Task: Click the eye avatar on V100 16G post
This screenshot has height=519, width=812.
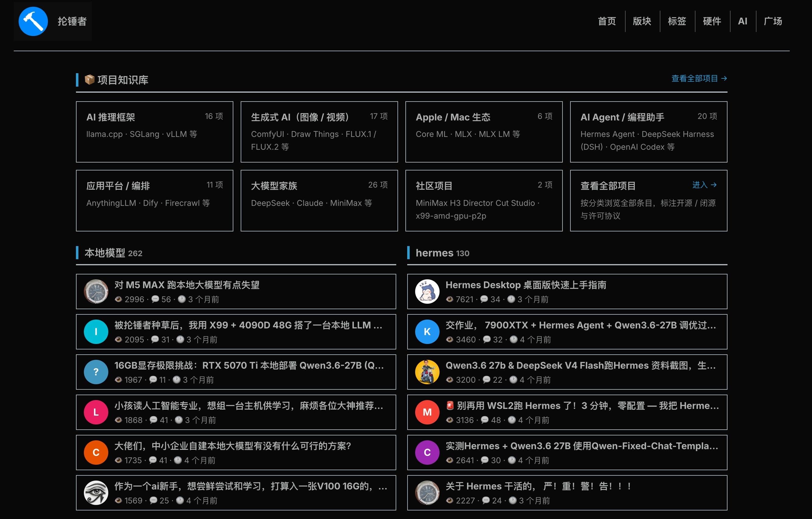Action: coord(96,493)
